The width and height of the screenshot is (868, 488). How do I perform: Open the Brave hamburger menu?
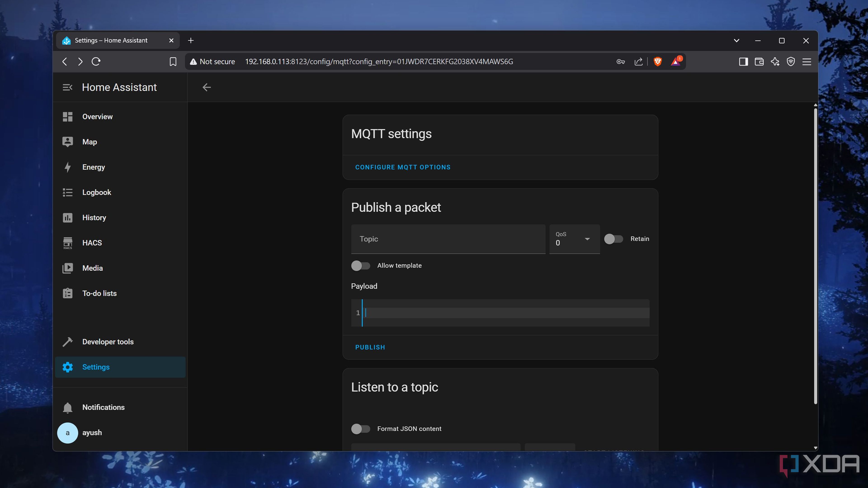(x=807, y=62)
